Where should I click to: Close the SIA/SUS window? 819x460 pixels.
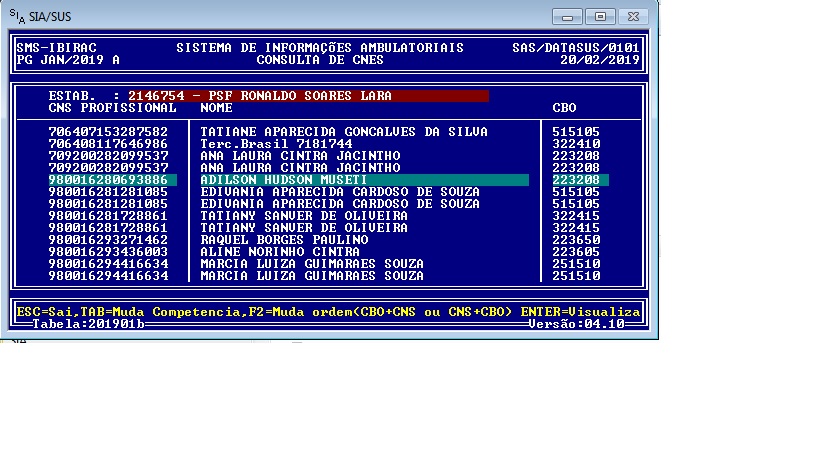[634, 16]
